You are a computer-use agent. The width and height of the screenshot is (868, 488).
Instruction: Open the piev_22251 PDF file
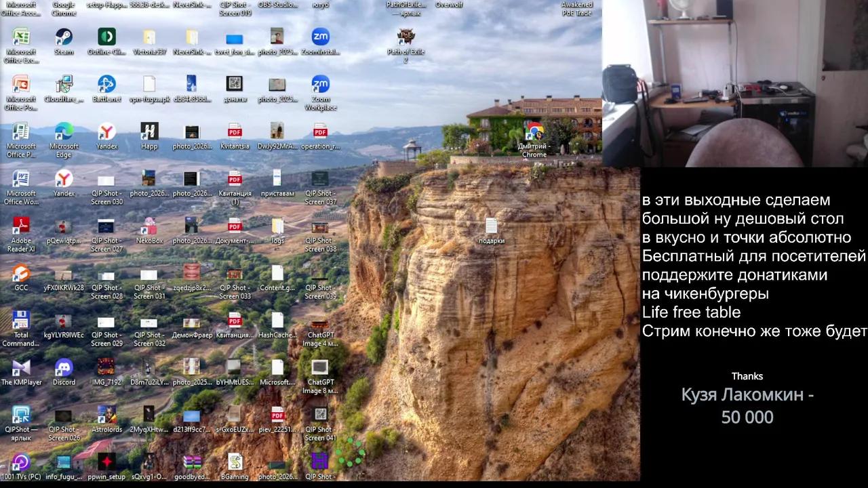[277, 420]
